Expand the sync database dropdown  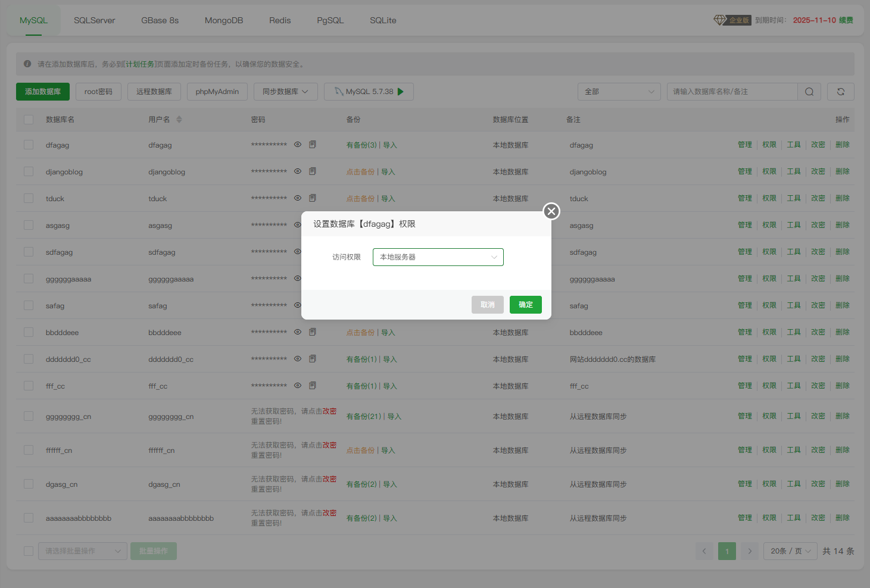click(285, 92)
